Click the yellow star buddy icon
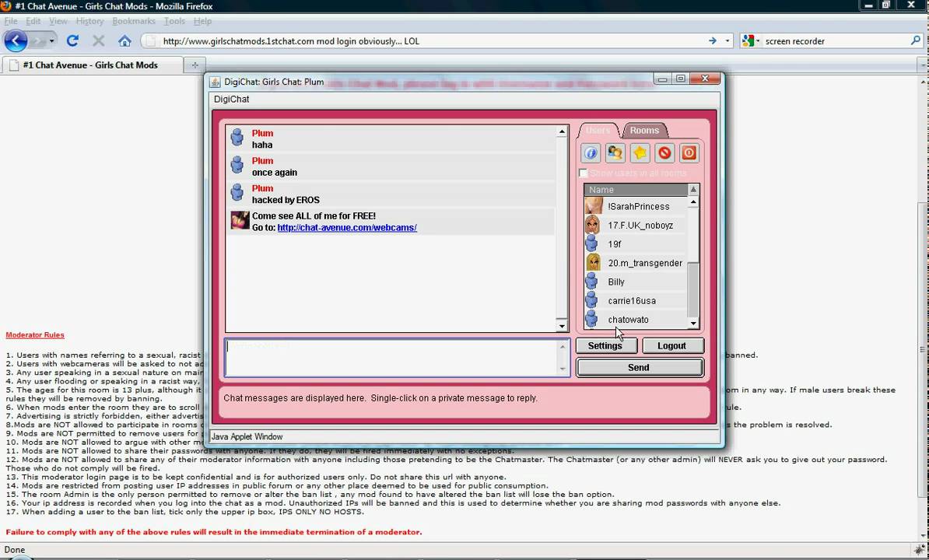Screen dimensions: 929x560 (x=640, y=153)
